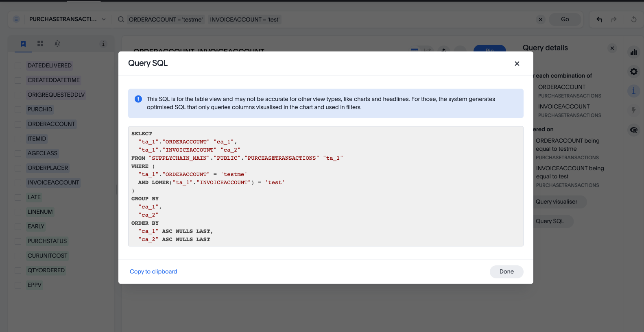644x332 pixels.
Task: Select the A-Z sorted columns tab
Action: tap(57, 43)
